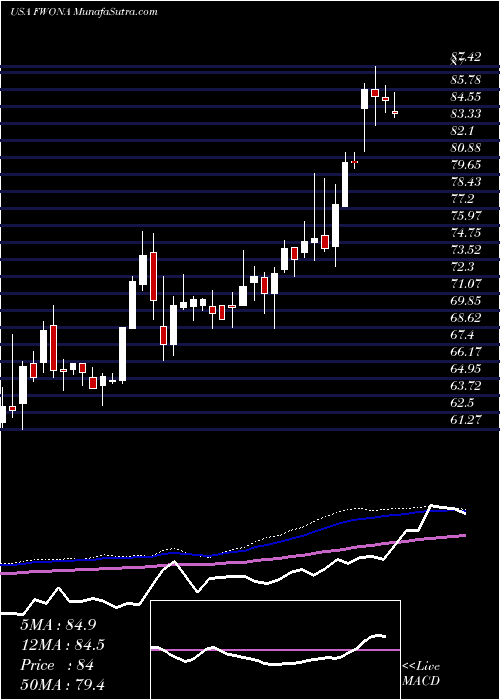The height and width of the screenshot is (700, 500).
Task: Click the 78.43 price level label
Action: click(466, 182)
